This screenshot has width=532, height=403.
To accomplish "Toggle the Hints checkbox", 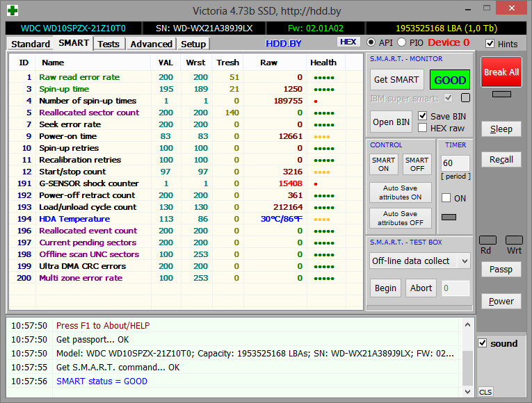I will coord(490,43).
